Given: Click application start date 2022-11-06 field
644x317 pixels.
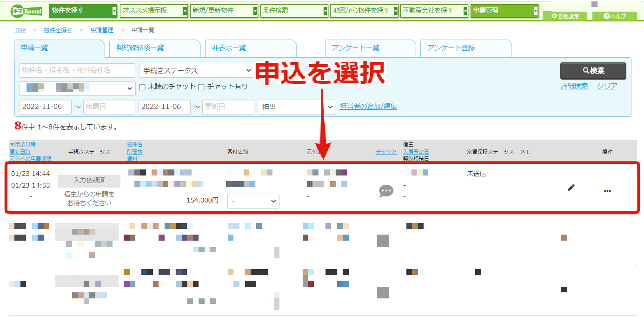Looking at the screenshot, I should point(46,107).
